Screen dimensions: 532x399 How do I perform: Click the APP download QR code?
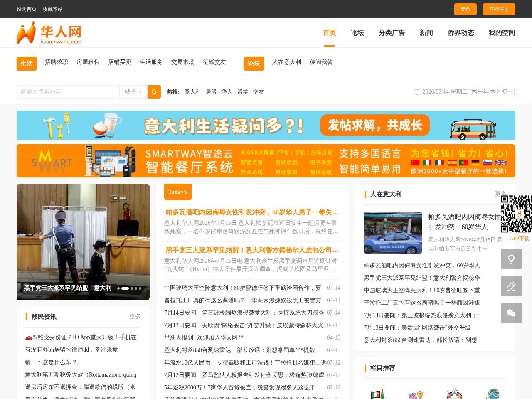(516, 214)
